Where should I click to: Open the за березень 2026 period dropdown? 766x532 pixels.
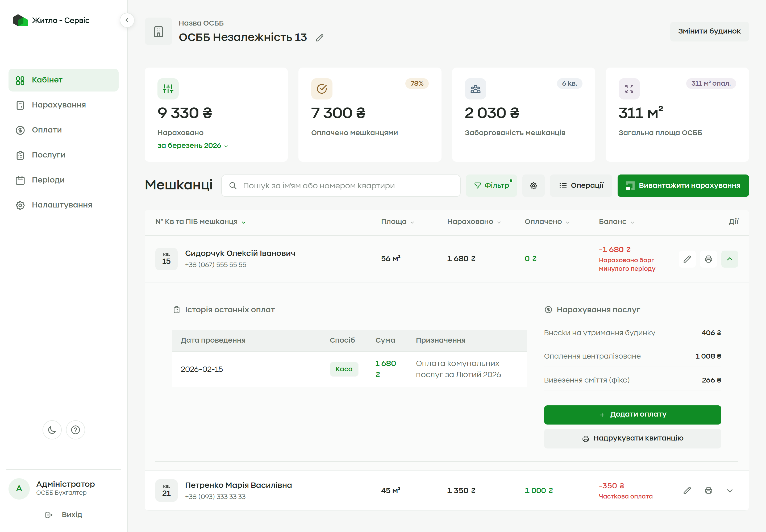pyautogui.click(x=193, y=146)
